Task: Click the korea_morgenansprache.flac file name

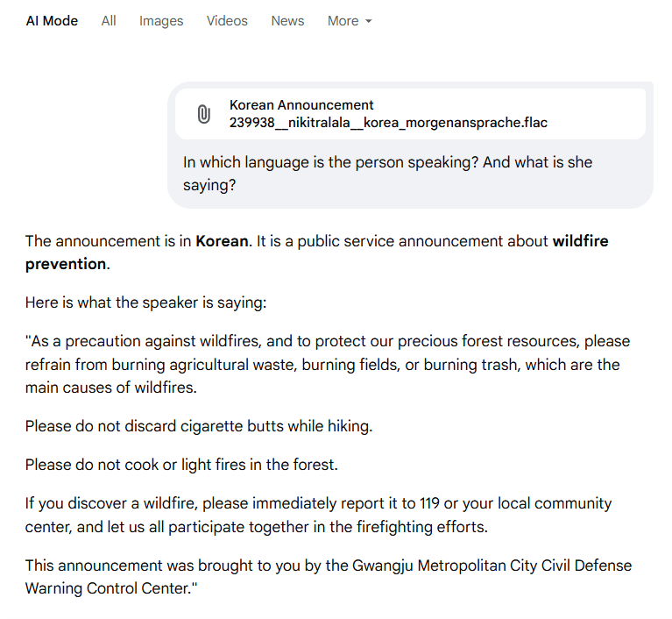Action: point(388,123)
